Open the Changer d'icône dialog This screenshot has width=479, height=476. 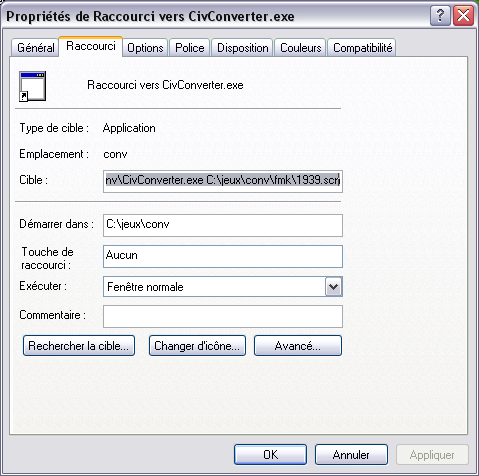197,346
